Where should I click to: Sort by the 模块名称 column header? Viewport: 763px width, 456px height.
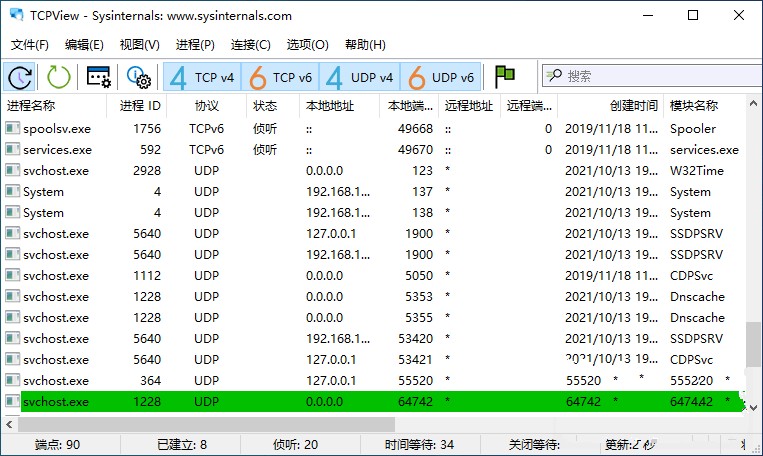[704, 106]
